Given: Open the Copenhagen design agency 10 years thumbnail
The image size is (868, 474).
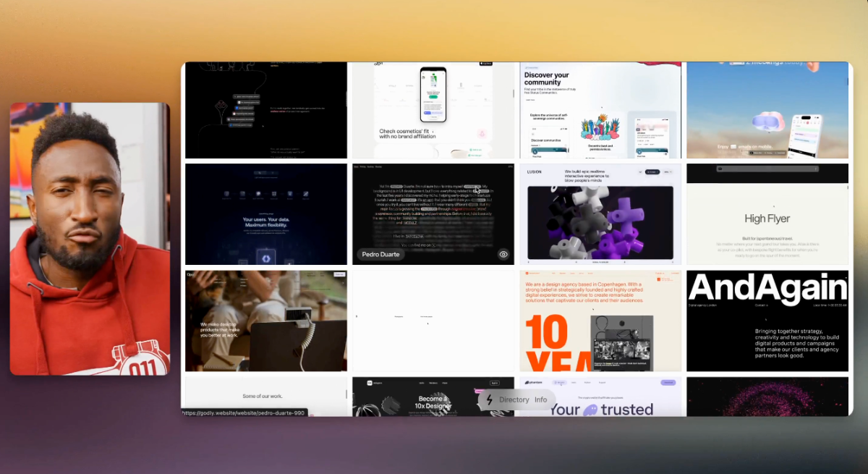Looking at the screenshot, I should (600, 321).
